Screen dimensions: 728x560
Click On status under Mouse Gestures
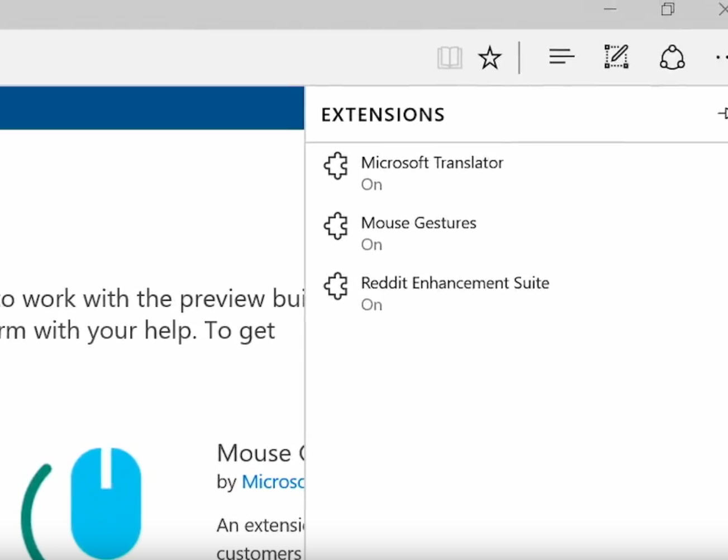coord(372,245)
